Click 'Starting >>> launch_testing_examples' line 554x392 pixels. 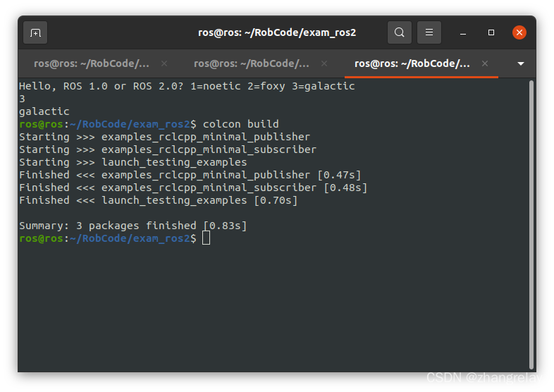tap(133, 162)
